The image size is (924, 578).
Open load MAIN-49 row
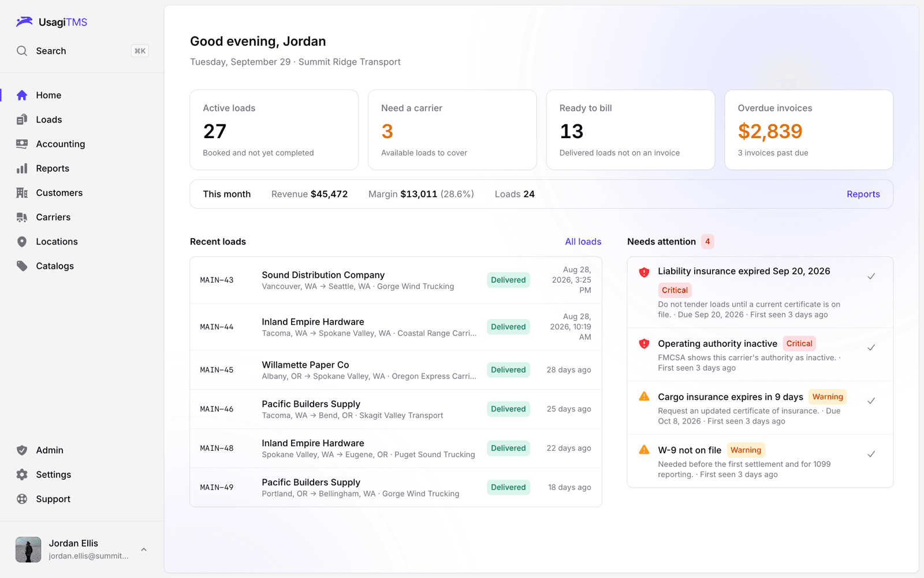click(396, 487)
